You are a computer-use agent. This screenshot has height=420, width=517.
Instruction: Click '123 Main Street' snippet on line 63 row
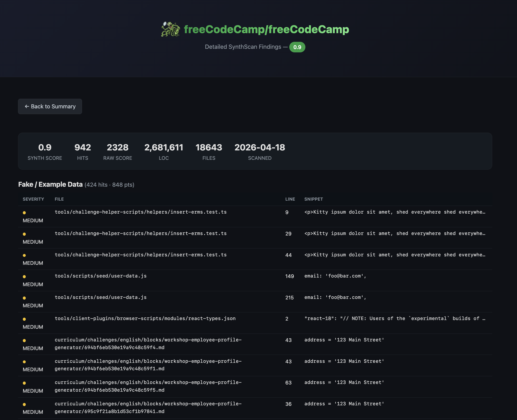coord(344,382)
